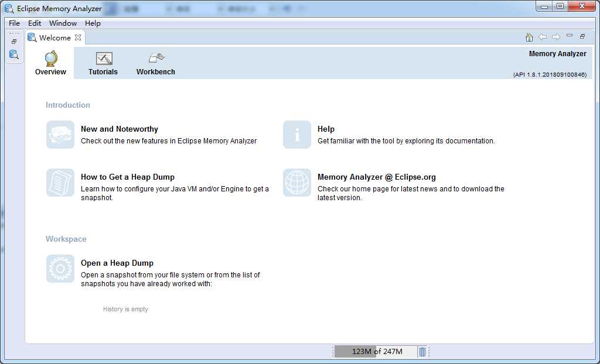Screen dimensions: 600x364
Task: Open the Help documentation link
Action: coord(326,129)
